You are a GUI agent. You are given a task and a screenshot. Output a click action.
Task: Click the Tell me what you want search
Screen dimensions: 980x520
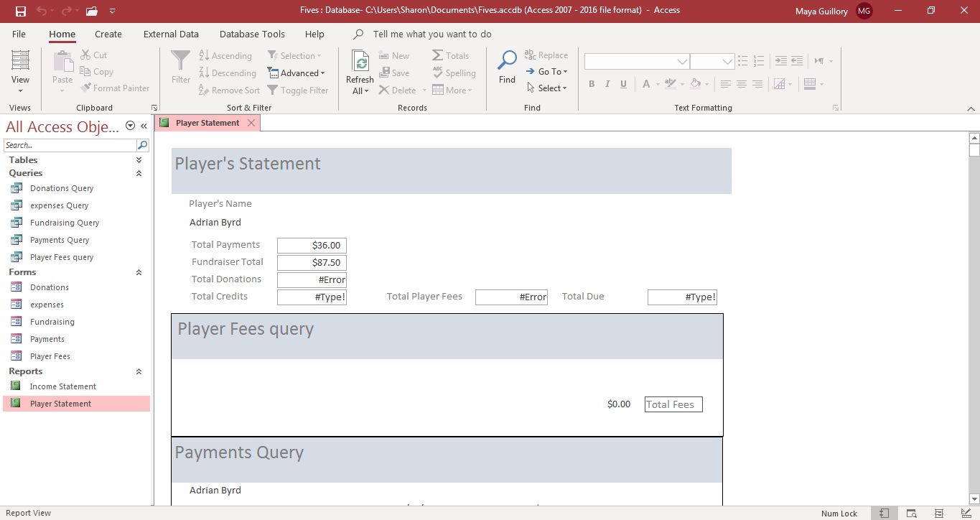click(x=432, y=34)
